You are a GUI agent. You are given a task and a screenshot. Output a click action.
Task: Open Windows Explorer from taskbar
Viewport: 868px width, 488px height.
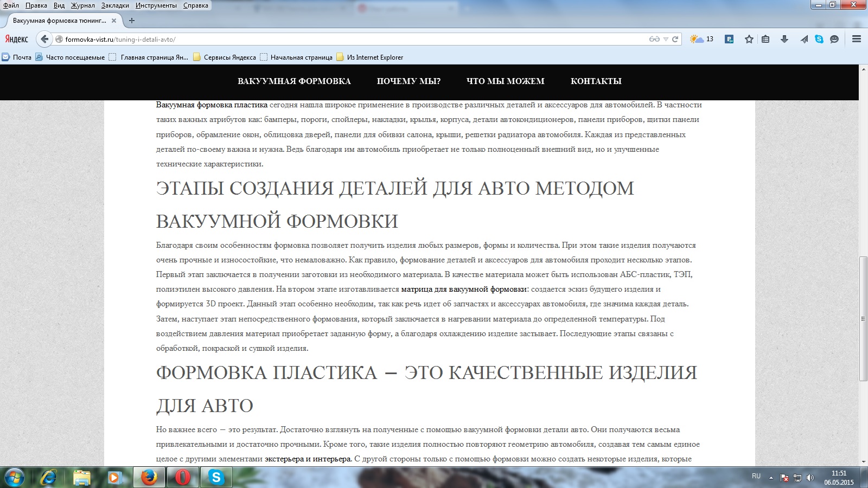click(82, 477)
